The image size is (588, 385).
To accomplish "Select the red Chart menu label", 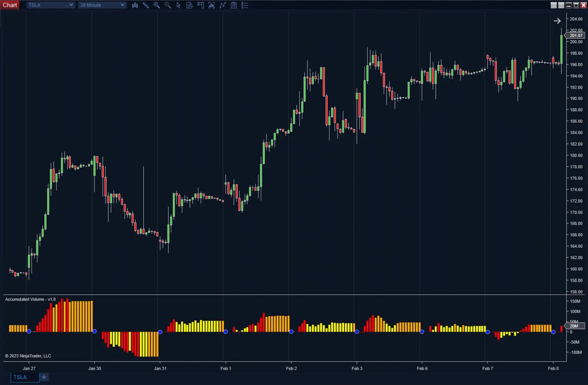I will pyautogui.click(x=9, y=5).
